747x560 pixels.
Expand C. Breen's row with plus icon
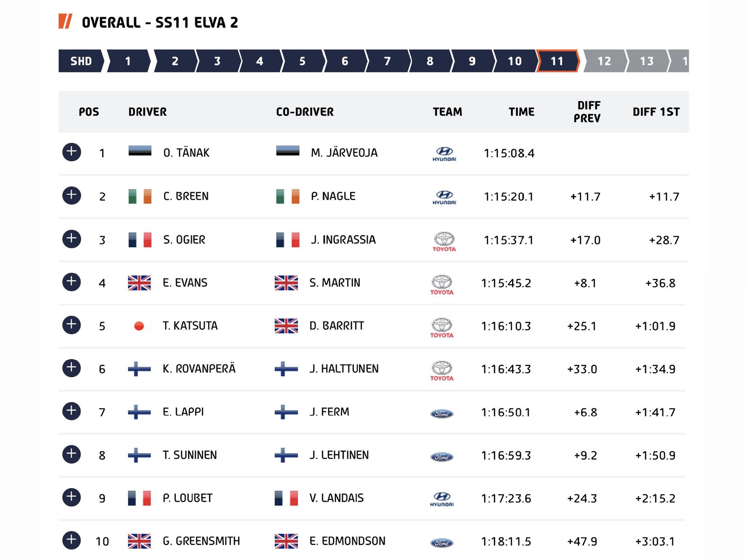tap(72, 195)
